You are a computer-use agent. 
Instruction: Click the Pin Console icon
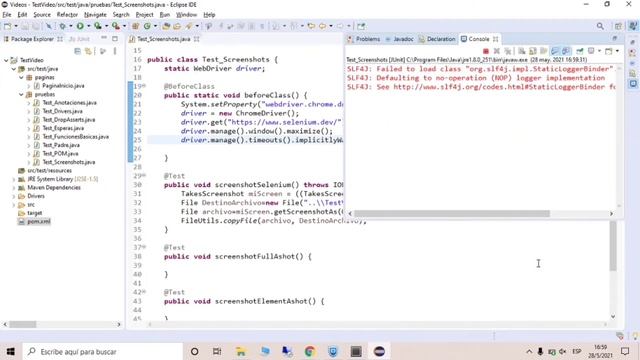[580, 51]
